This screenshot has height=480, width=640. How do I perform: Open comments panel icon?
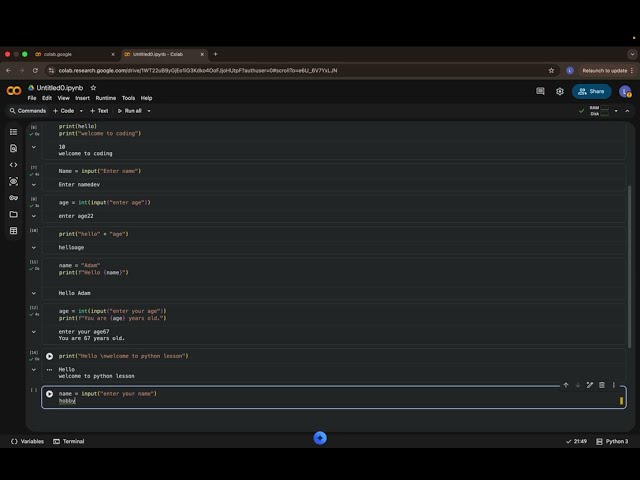pos(540,91)
